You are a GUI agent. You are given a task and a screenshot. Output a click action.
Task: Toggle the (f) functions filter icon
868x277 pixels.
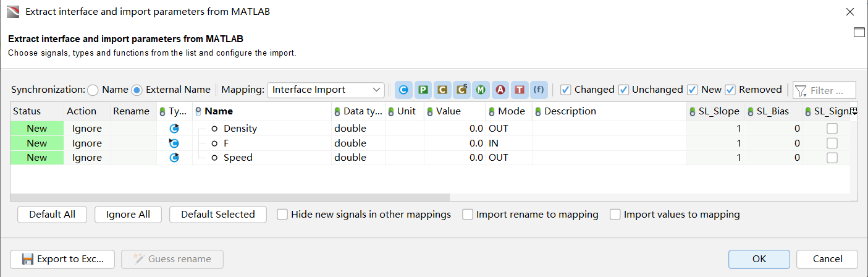539,90
